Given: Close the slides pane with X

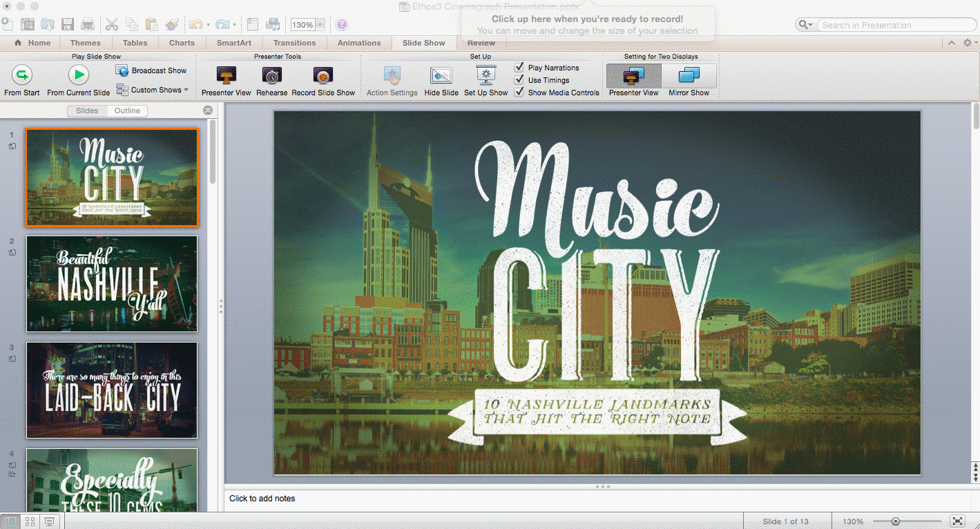Looking at the screenshot, I should 208,110.
